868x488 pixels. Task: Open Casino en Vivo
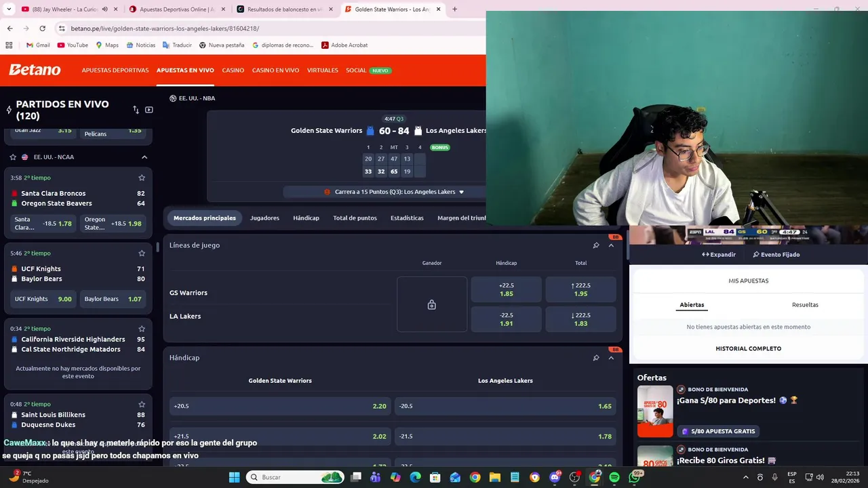click(x=275, y=70)
